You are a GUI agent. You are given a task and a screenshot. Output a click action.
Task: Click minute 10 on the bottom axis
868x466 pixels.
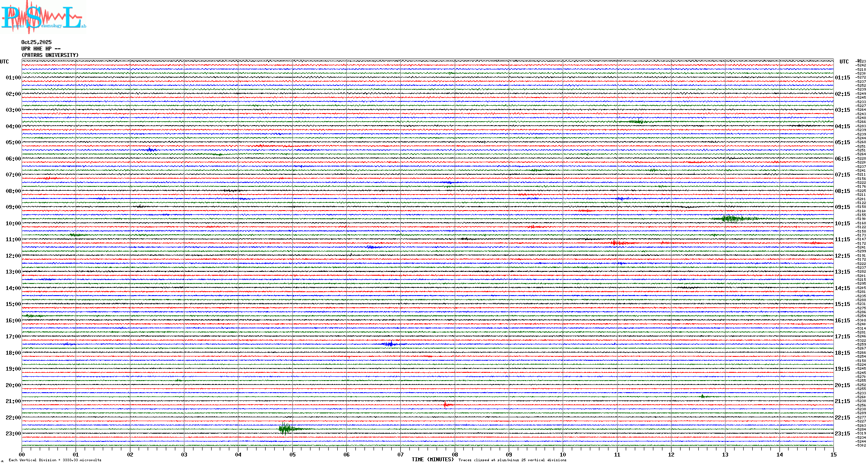point(563,454)
